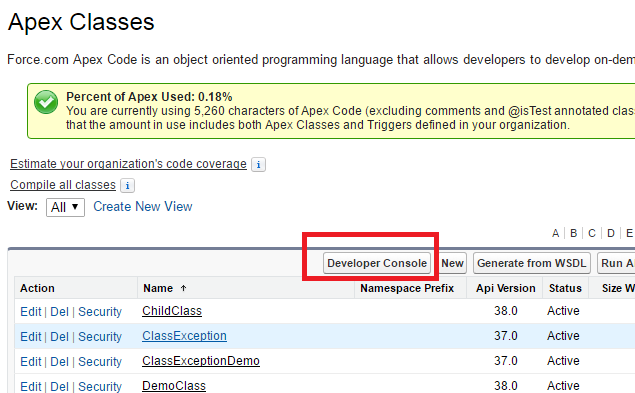Open Security for ClassException

pos(100,337)
